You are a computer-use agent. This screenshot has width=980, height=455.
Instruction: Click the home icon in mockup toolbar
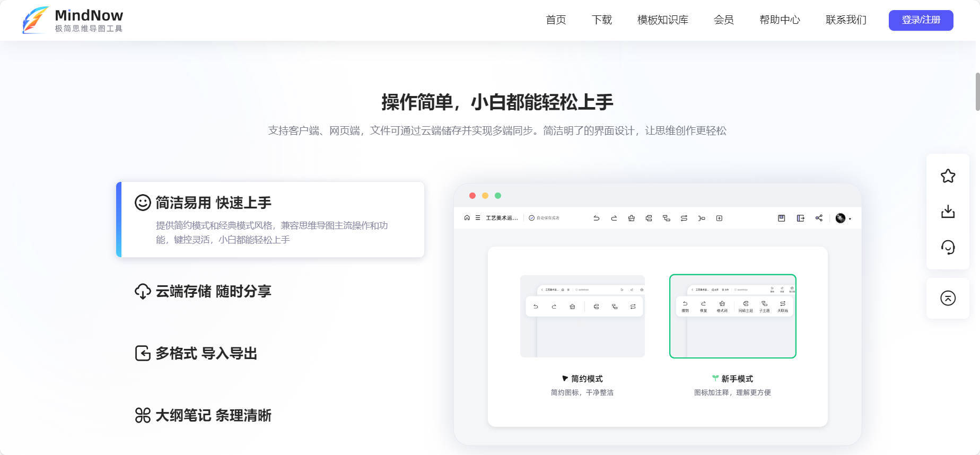[467, 218]
